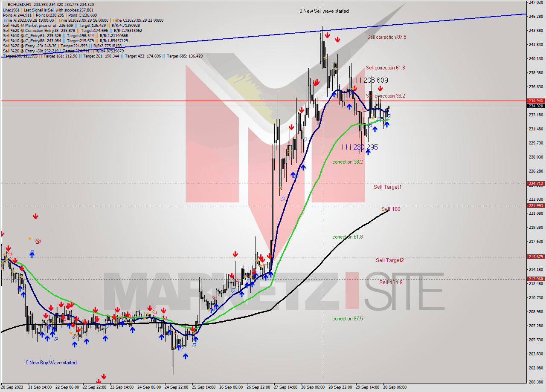The image size is (546, 392).
Task: Select the 221.993 price level tag
Action: pos(536,206)
